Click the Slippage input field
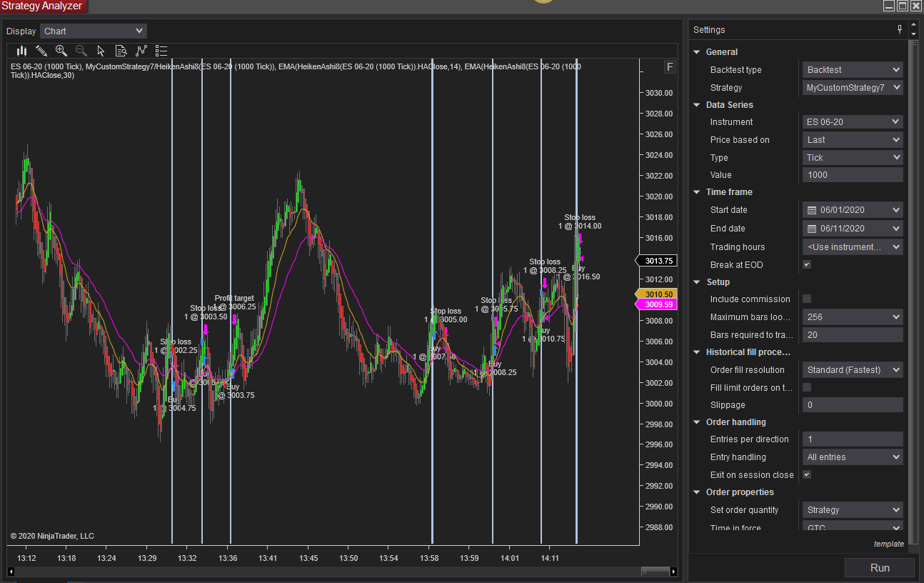 pos(853,405)
